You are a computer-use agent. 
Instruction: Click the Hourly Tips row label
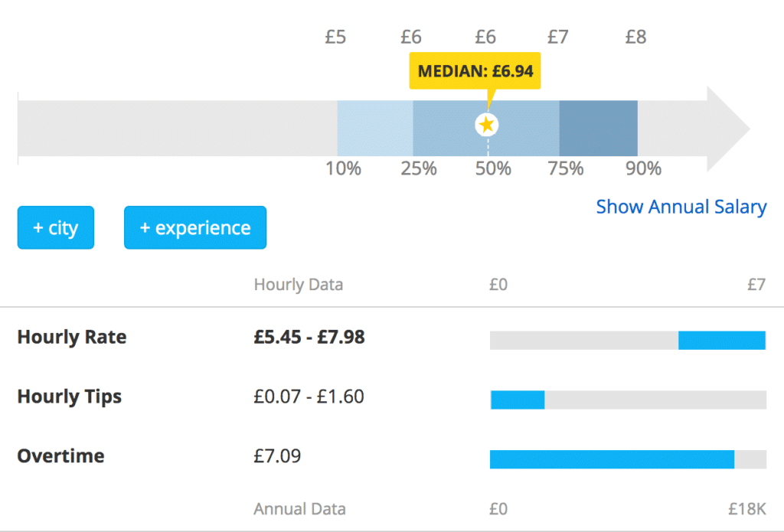click(x=70, y=397)
